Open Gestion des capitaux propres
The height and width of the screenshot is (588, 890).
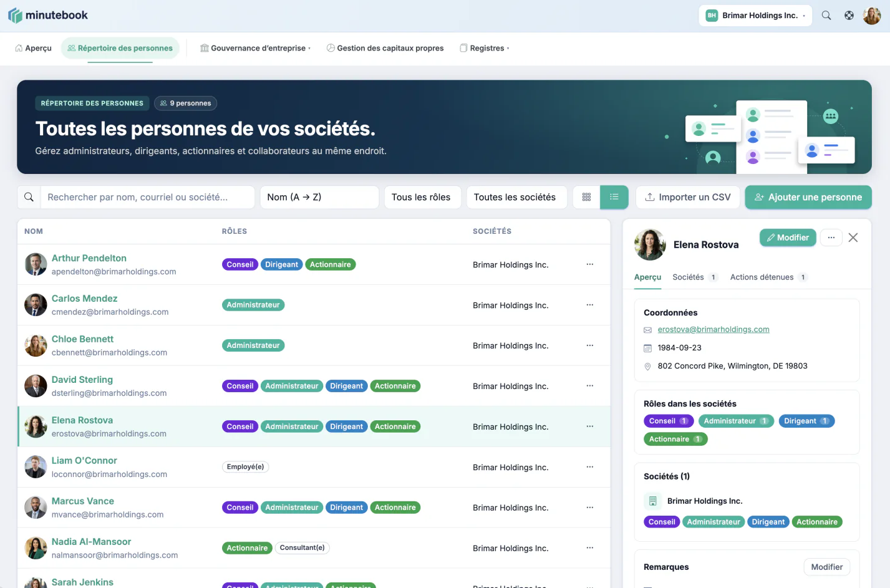coord(385,48)
